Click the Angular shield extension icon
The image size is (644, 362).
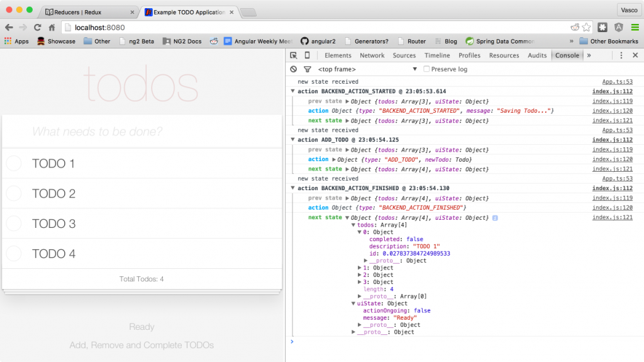[x=619, y=28]
